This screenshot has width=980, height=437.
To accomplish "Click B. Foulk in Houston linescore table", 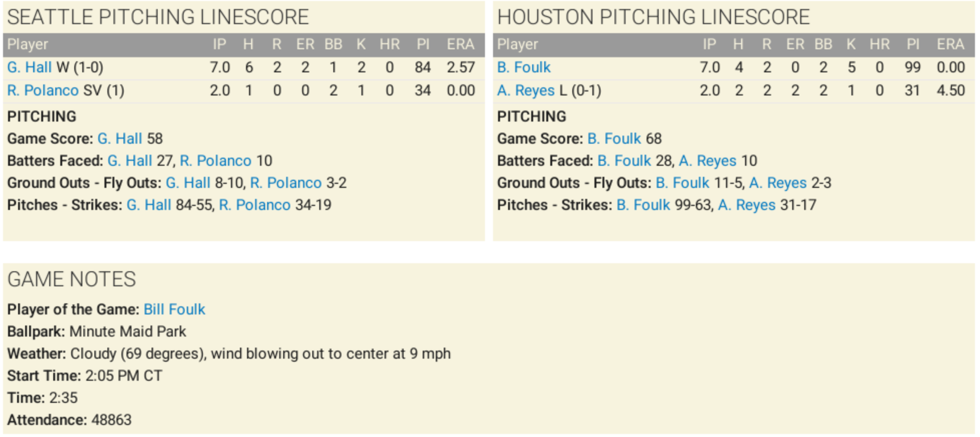I will click(524, 67).
